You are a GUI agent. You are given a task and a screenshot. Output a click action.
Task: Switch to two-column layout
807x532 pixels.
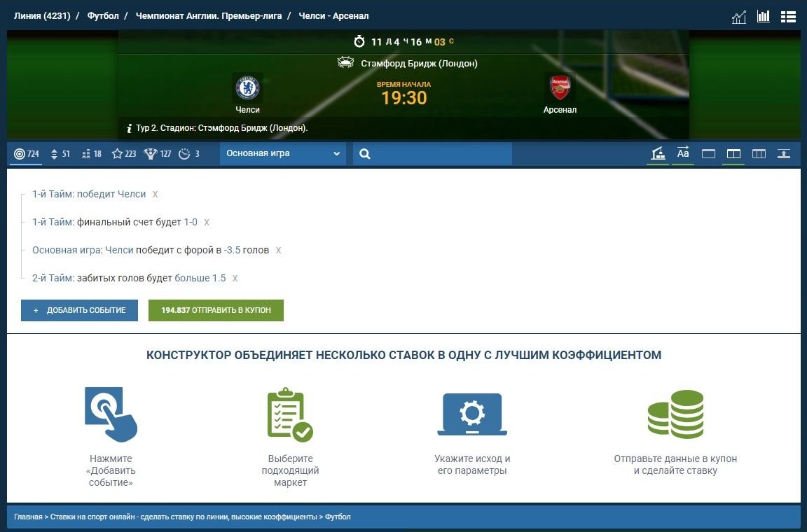(x=733, y=154)
